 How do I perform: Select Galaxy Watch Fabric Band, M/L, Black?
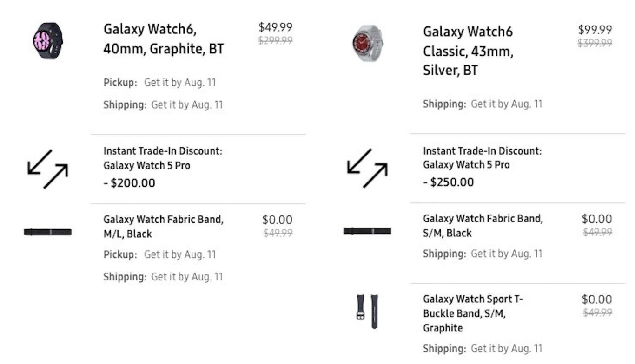point(163,227)
